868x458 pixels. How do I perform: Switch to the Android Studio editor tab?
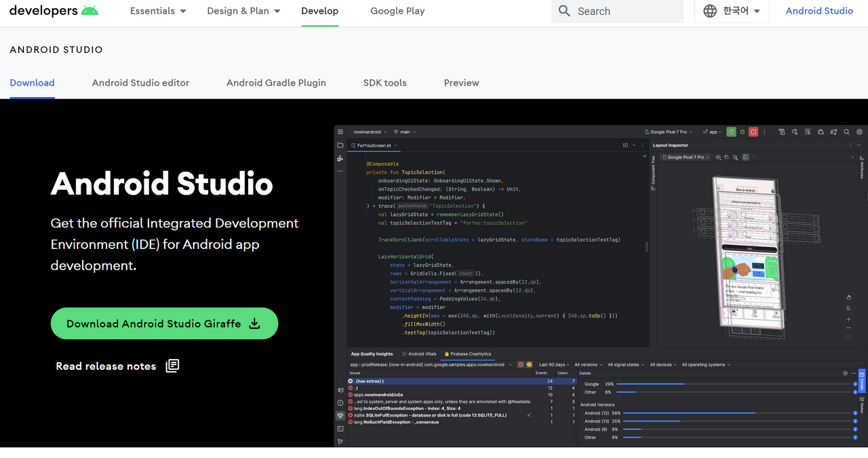click(140, 83)
